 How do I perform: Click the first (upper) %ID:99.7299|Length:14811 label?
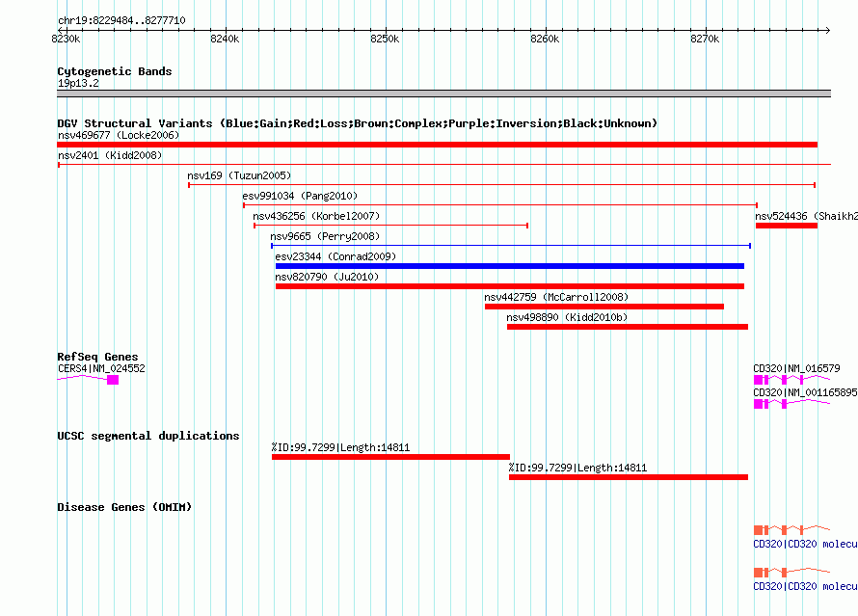point(340,447)
